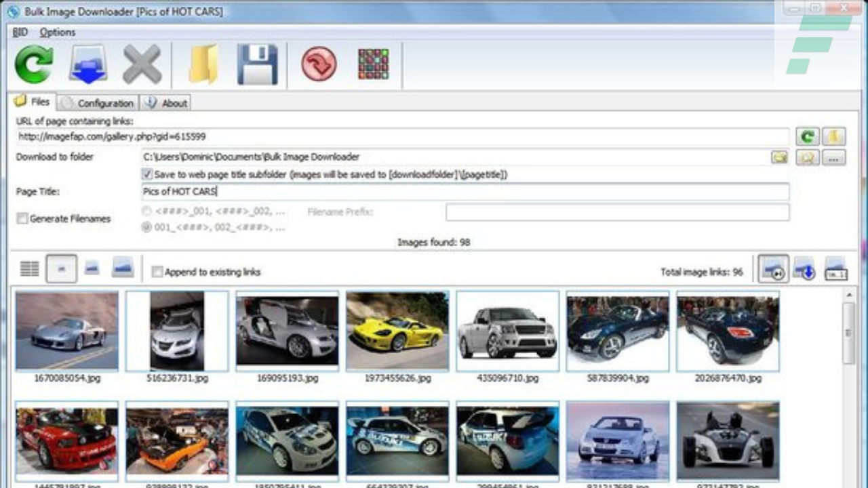Click the yellow icon right of the URL field
868x488 pixels.
[833, 137]
